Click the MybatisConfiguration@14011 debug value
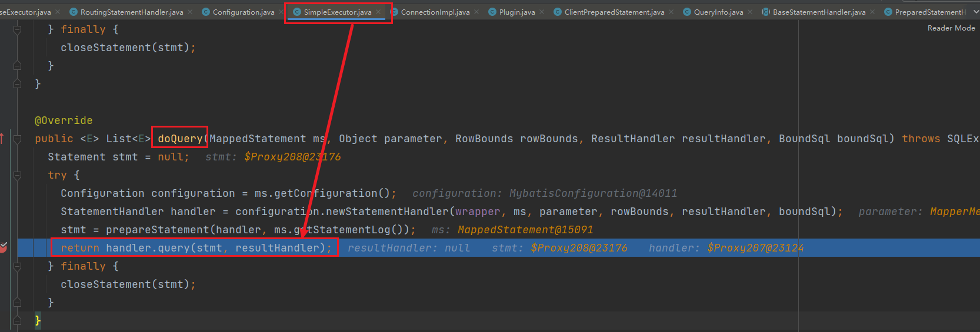980x332 pixels. coord(593,193)
